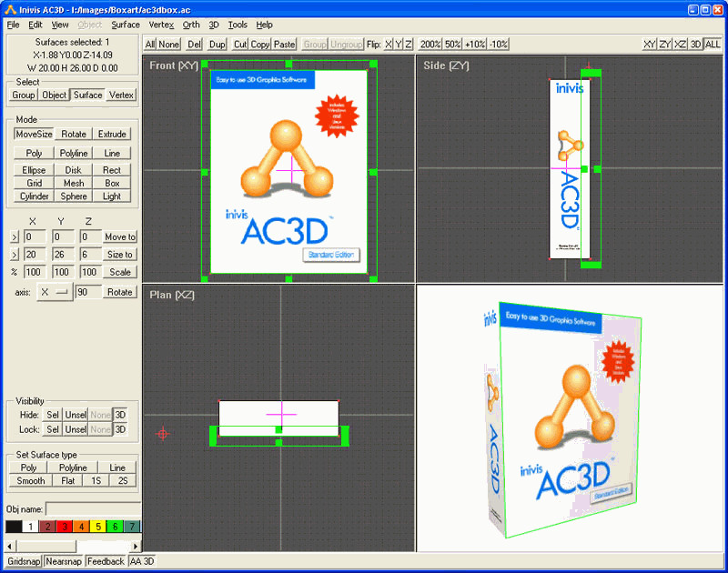Click the Select None toolbar button

click(168, 45)
